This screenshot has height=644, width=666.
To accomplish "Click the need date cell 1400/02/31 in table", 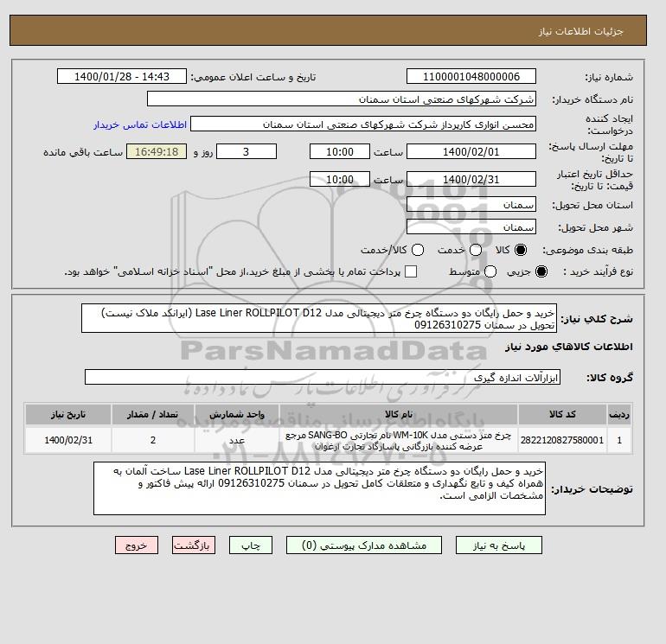I will (x=68, y=440).
